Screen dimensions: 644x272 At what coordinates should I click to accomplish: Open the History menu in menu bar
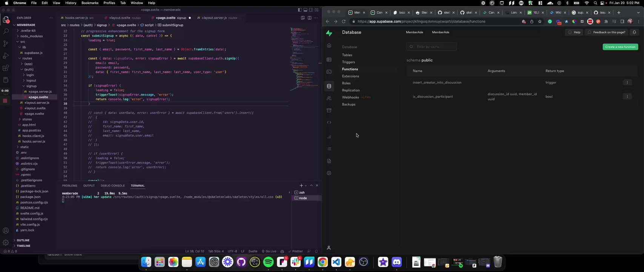click(x=71, y=3)
